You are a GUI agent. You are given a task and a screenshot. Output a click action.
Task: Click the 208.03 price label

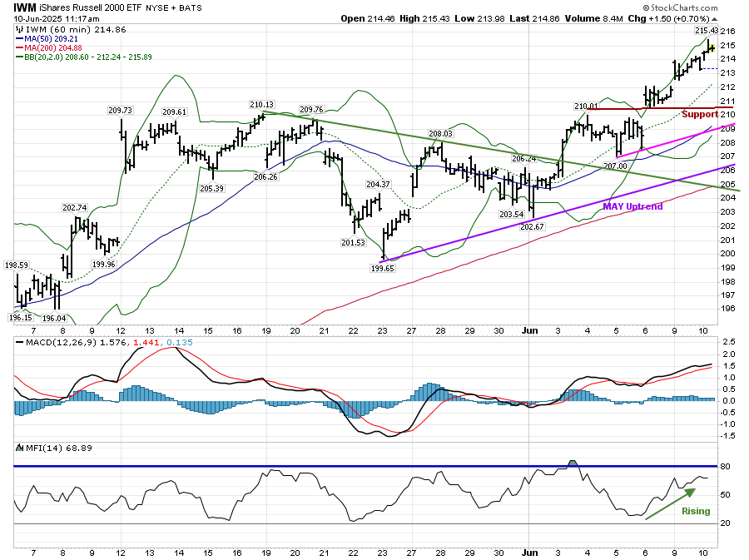pyautogui.click(x=440, y=134)
